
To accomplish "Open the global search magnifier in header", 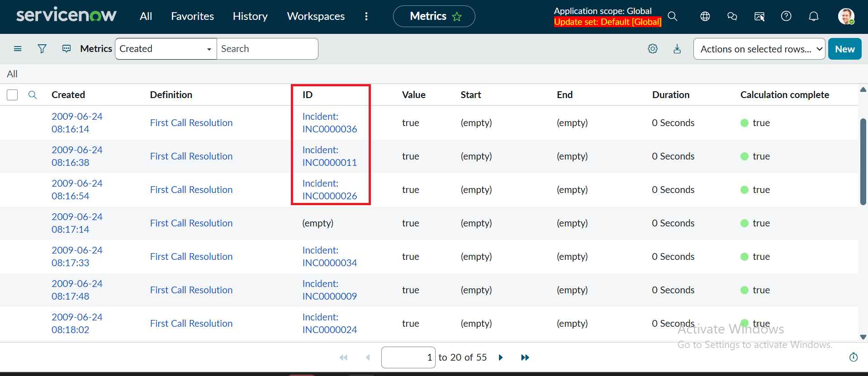I will pyautogui.click(x=673, y=16).
